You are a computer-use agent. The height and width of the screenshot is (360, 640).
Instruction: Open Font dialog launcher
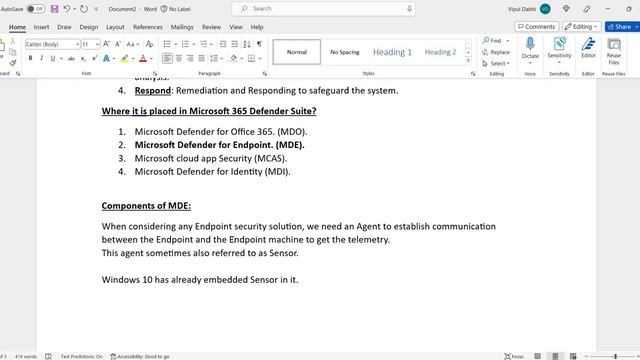[x=155, y=73]
